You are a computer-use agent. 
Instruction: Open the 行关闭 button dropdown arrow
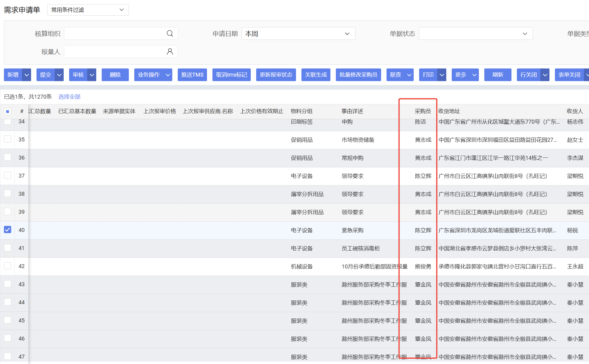tap(545, 75)
